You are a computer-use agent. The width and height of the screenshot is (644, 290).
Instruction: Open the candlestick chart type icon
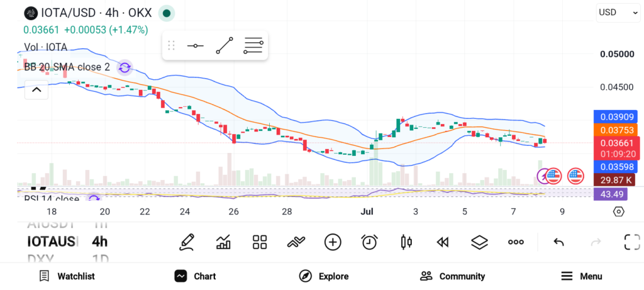406,242
